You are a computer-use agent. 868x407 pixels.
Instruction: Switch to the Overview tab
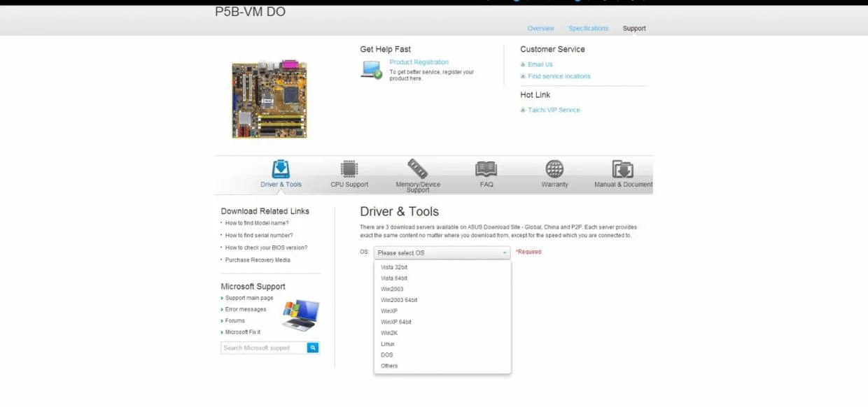point(540,29)
